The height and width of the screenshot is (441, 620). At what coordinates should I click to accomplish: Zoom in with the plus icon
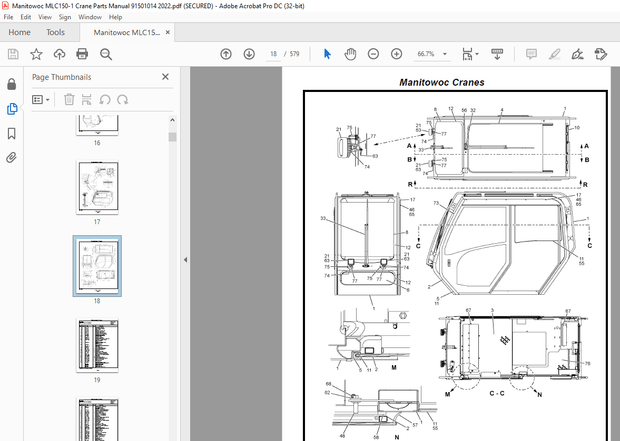coord(396,54)
